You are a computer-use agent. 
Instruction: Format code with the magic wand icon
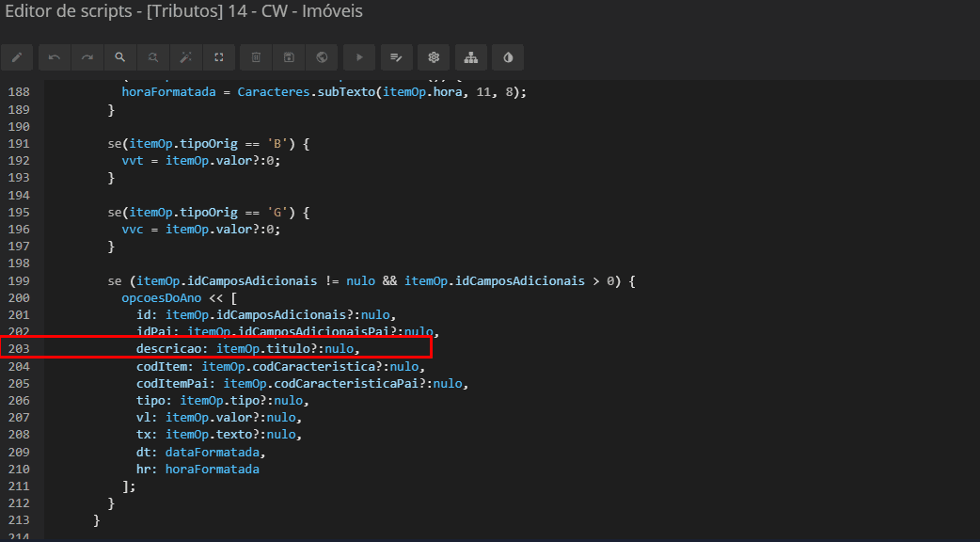pos(186,57)
